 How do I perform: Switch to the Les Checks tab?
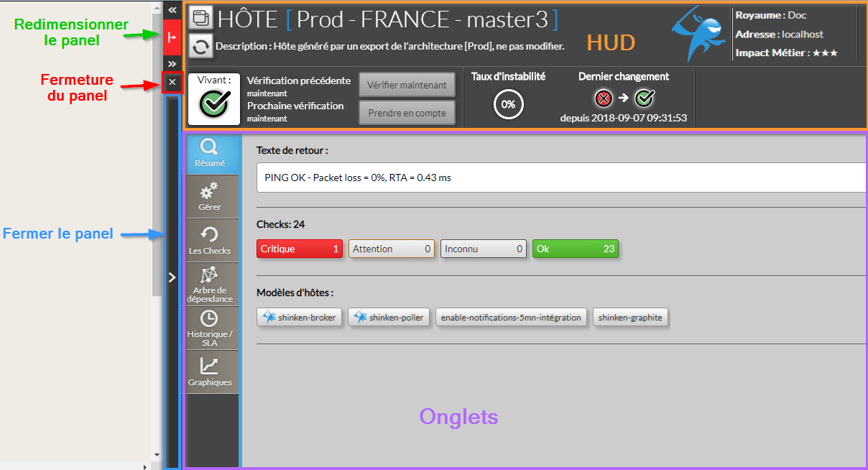[210, 241]
